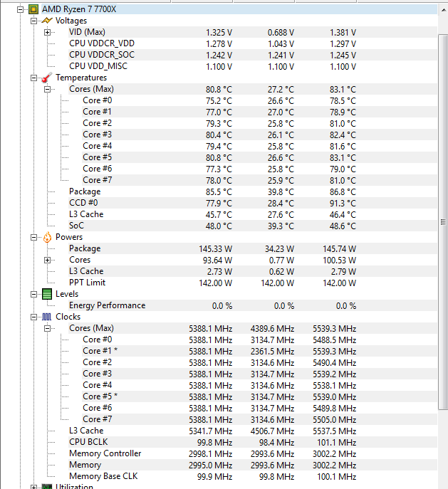Click the scrollbar up arrow
Screen dimensions: 448x489
pos(443,10)
